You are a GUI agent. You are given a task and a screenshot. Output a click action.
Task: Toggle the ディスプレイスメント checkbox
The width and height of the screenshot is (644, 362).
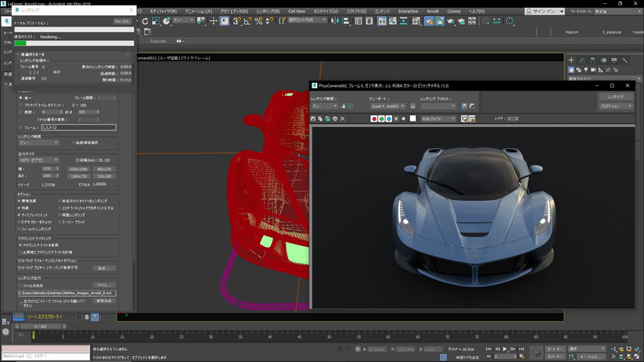19,215
